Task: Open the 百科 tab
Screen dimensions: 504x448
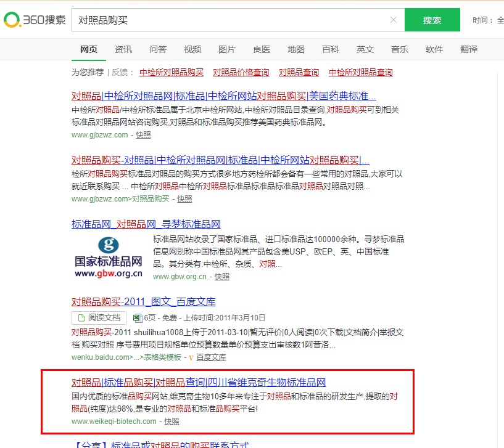Action: pyautogui.click(x=330, y=49)
